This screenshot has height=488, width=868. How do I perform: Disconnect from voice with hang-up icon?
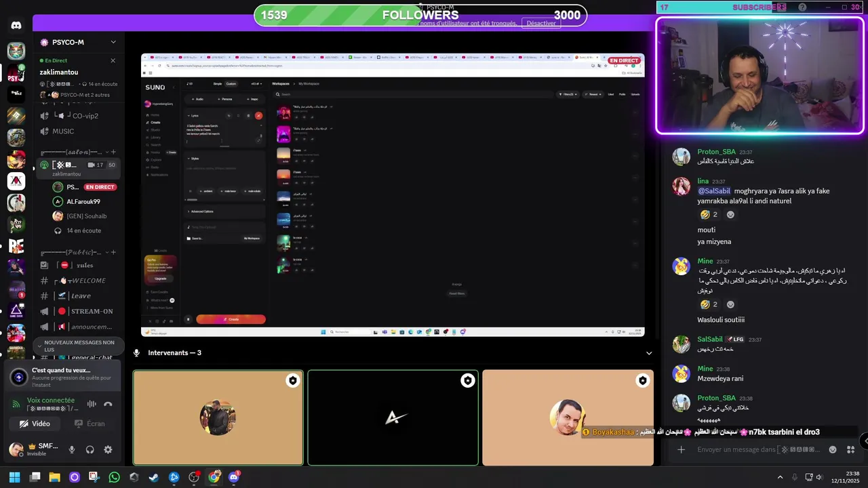point(108,404)
